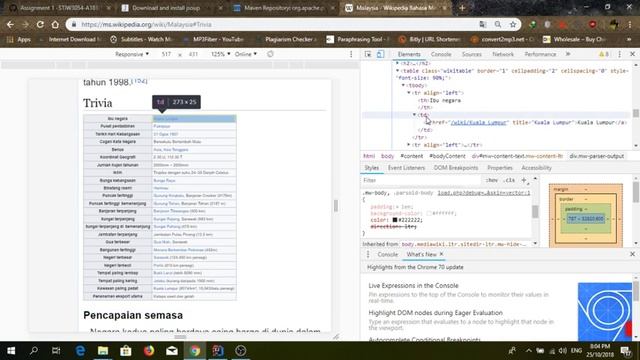Click the black #222222 color swatch
640x360 pixels.
(395, 220)
